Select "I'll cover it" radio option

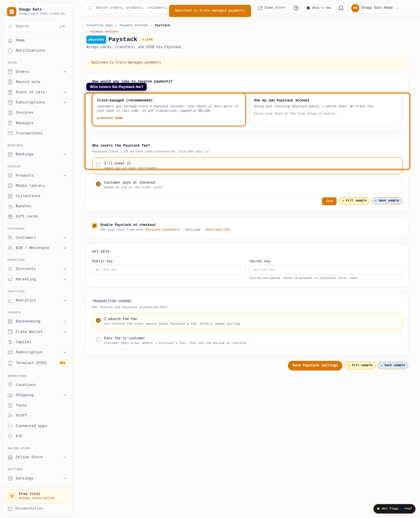[x=98, y=165]
